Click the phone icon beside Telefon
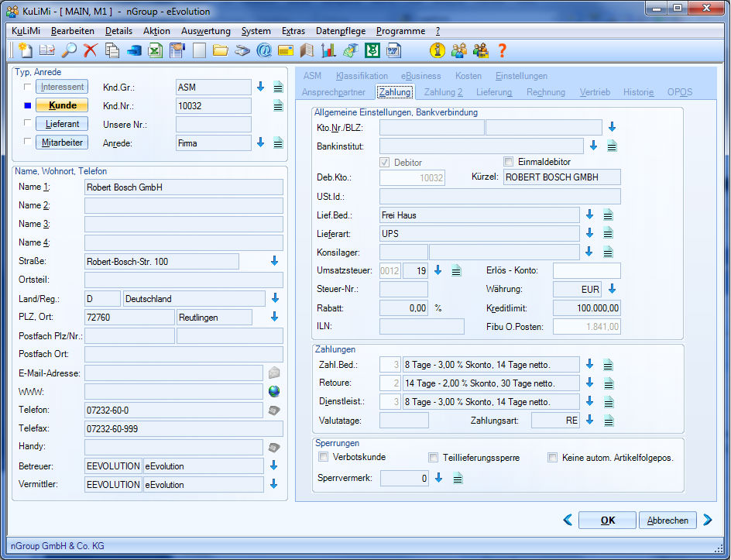 pos(274,410)
